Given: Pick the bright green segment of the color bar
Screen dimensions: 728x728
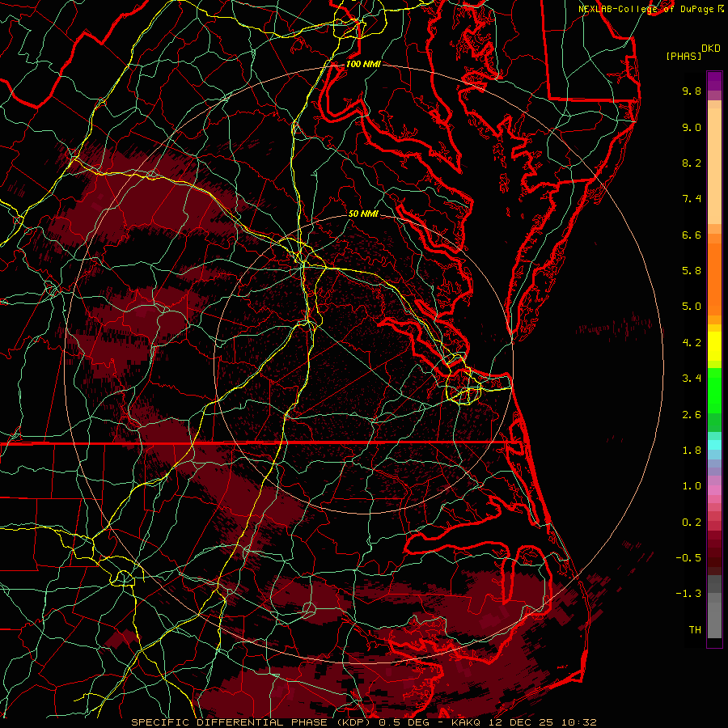Looking at the screenshot, I should coord(714,390).
